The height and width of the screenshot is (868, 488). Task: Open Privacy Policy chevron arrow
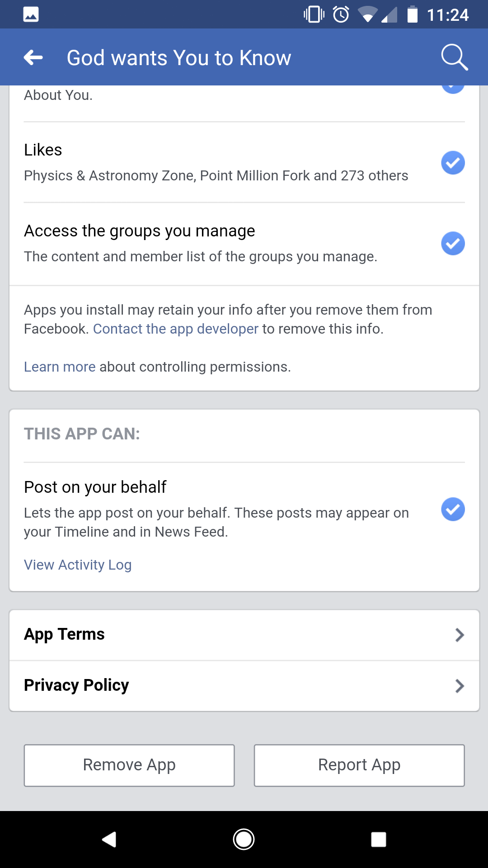460,686
